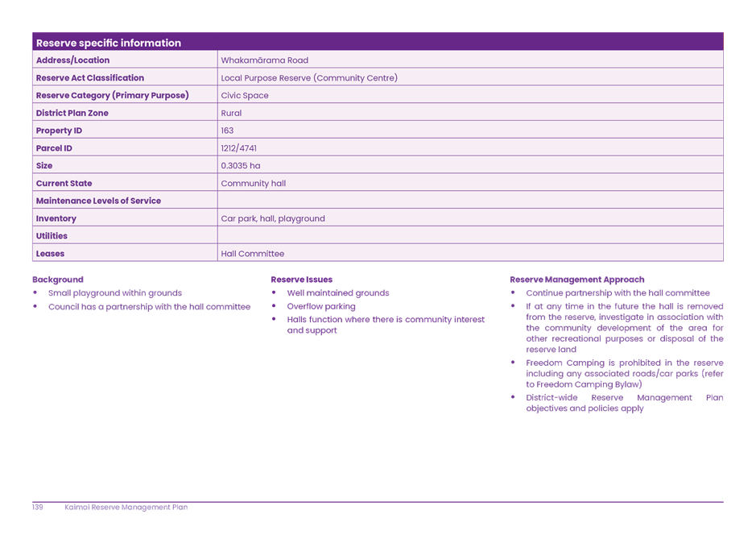Click the empty 'Utilities' value cell
This screenshot has height=535, width=756.
(x=470, y=236)
